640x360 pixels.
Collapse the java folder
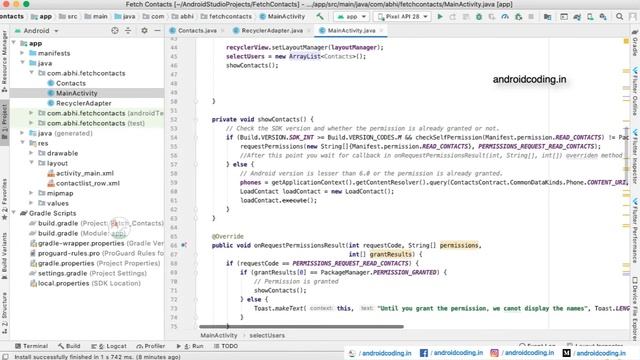point(22,63)
